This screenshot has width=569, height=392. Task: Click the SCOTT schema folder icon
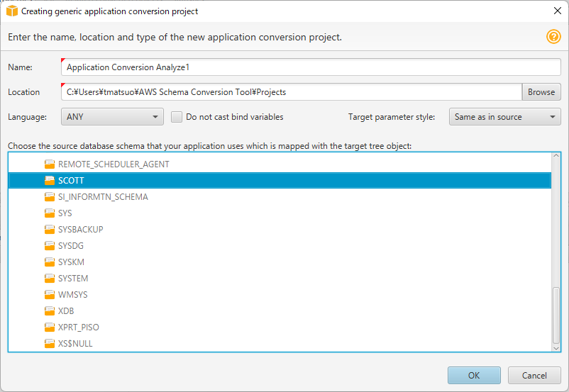(50, 181)
